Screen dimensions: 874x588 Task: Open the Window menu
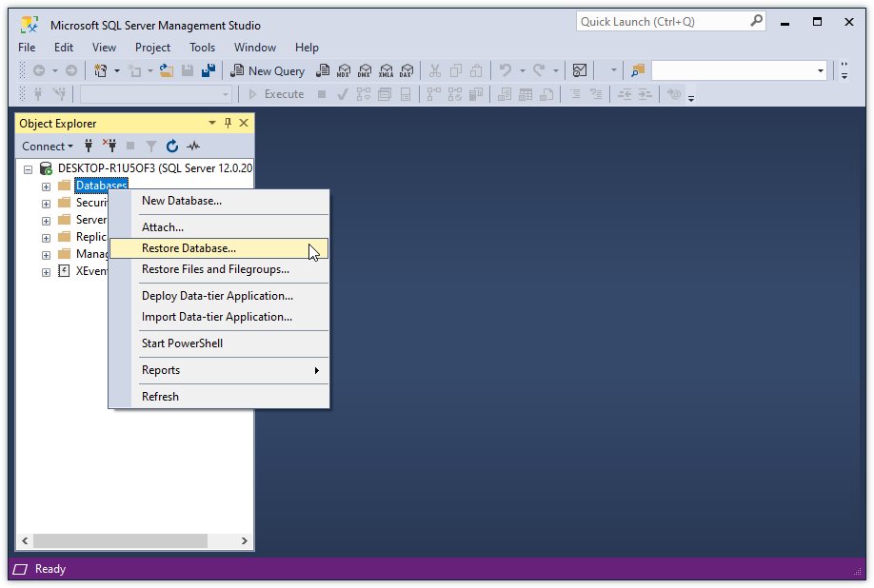(x=255, y=48)
